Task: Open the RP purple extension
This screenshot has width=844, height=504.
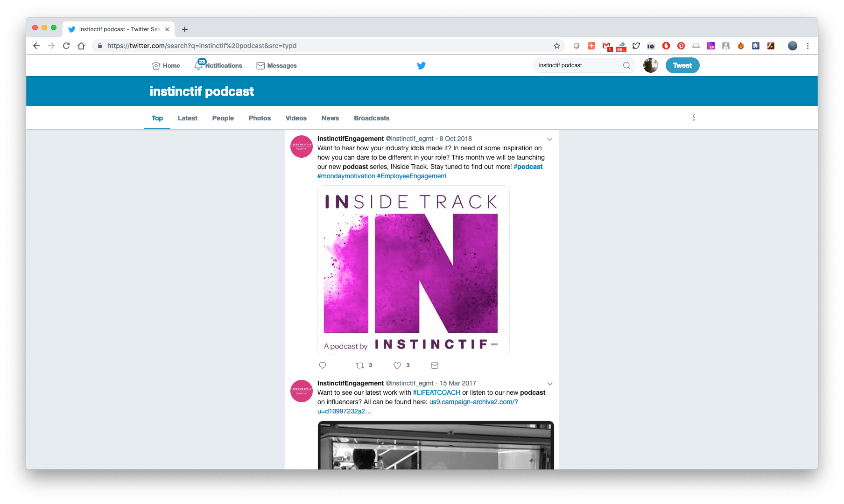Action: [711, 46]
